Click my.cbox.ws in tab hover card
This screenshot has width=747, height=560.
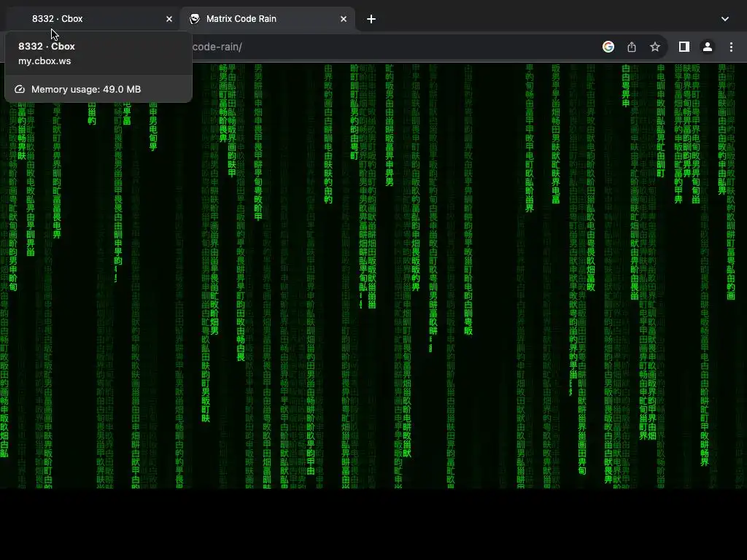pyautogui.click(x=44, y=61)
